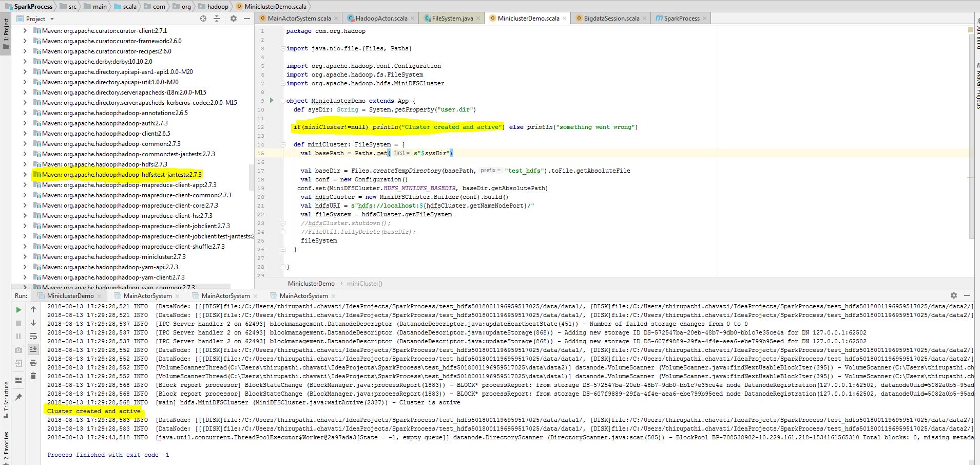Expand Maven derby:10.10.2.0 node
This screenshot has width=980, height=465.
click(25, 62)
